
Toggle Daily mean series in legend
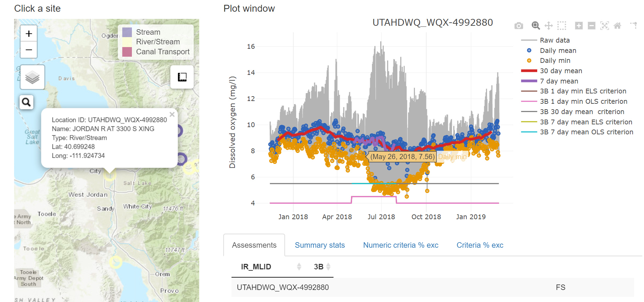(x=558, y=51)
